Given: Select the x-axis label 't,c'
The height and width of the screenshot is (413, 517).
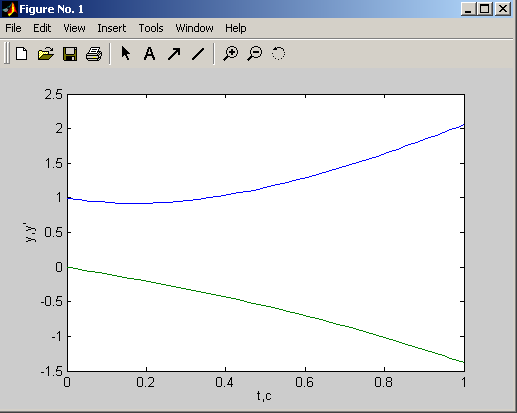Looking at the screenshot, I should (x=264, y=396).
